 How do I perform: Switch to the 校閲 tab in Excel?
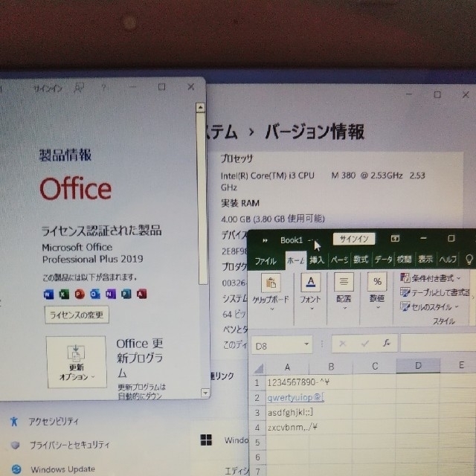point(405,260)
